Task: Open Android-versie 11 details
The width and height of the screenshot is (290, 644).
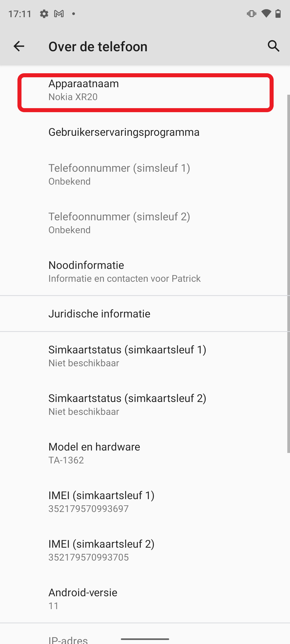Action: 145,599
